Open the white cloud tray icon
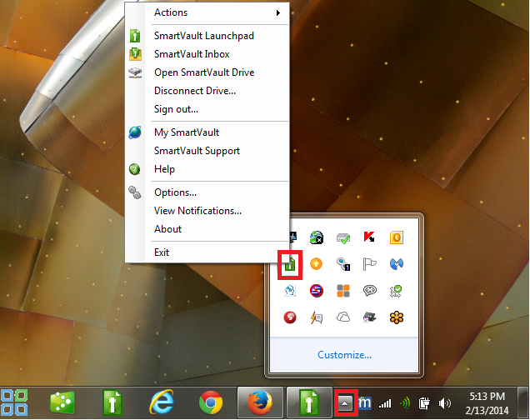This screenshot has width=530, height=420. (343, 317)
